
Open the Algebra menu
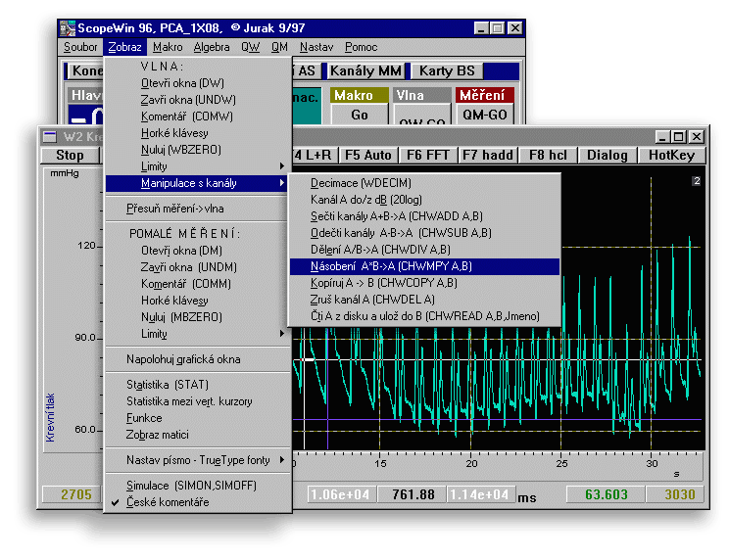tap(212, 47)
